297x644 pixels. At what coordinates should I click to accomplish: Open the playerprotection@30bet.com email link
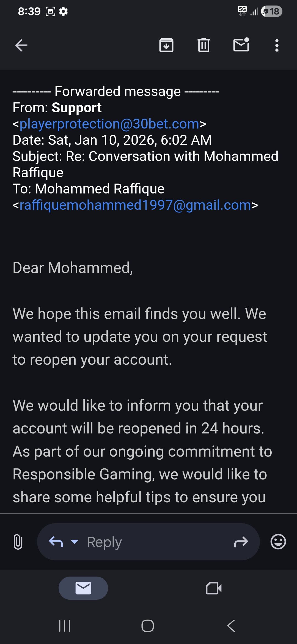tap(109, 124)
